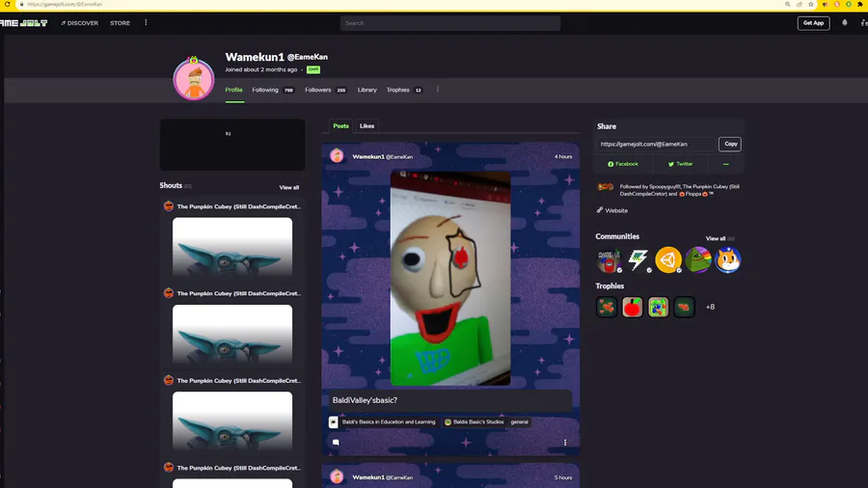Click the friends icon at top right
The image size is (868, 488).
[863, 23]
